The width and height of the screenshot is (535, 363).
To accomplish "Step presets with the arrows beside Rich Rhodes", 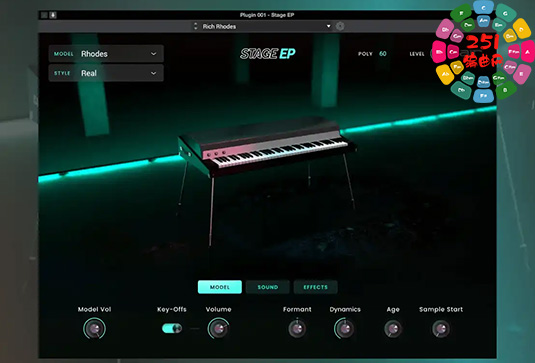I will [x=196, y=26].
